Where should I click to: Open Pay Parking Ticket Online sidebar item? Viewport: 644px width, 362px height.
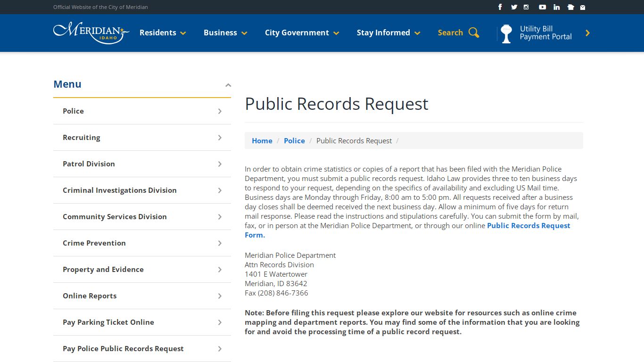coord(142,322)
